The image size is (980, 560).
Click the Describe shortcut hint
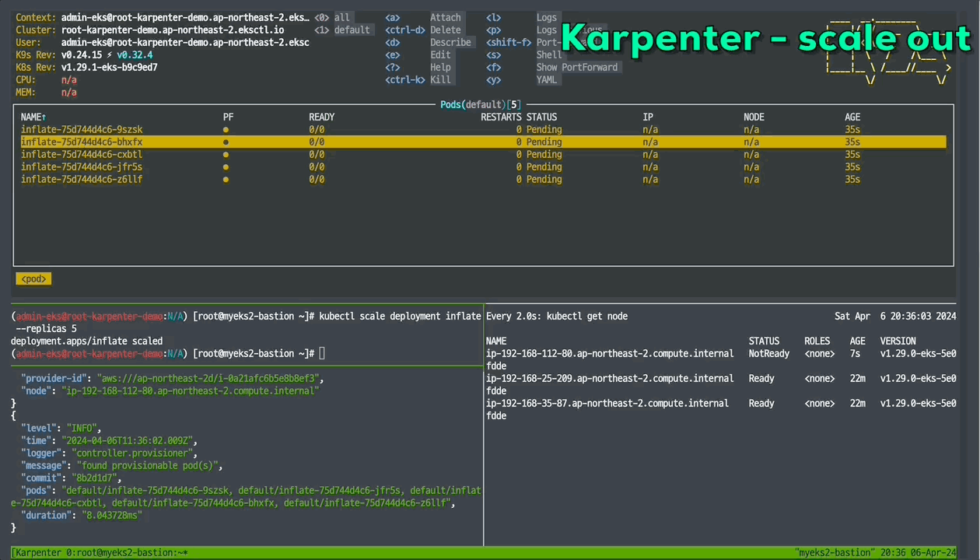click(450, 42)
